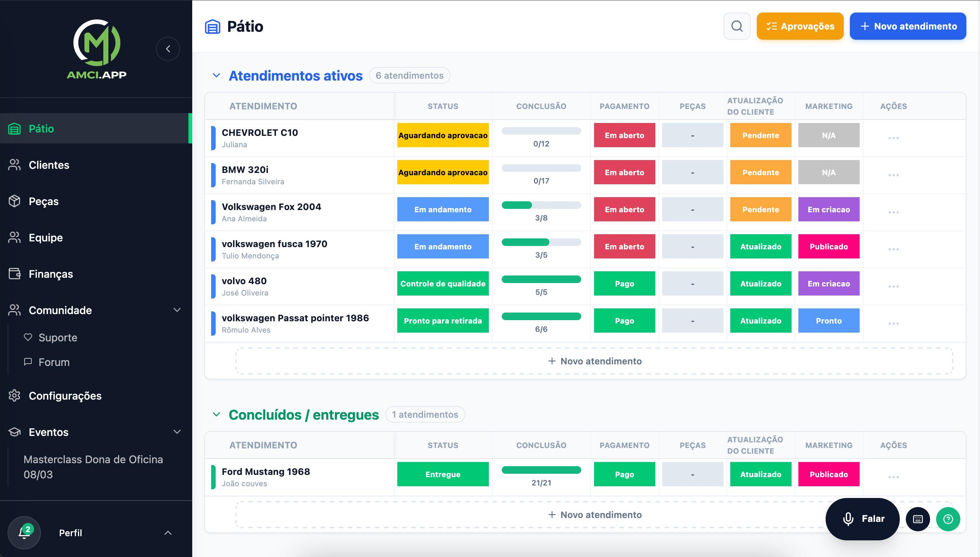Click the notification bell showing 2 alerts
Screen dimensions: 980x557
pyautogui.click(x=25, y=532)
